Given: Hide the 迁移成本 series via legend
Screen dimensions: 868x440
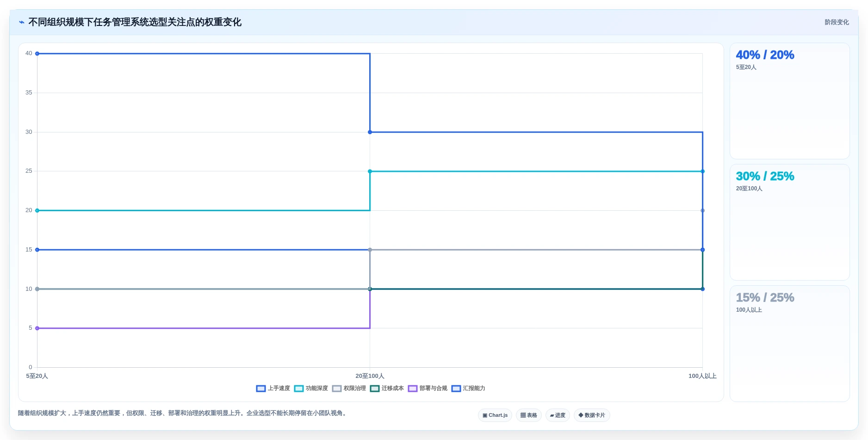Looking at the screenshot, I should click(387, 389).
